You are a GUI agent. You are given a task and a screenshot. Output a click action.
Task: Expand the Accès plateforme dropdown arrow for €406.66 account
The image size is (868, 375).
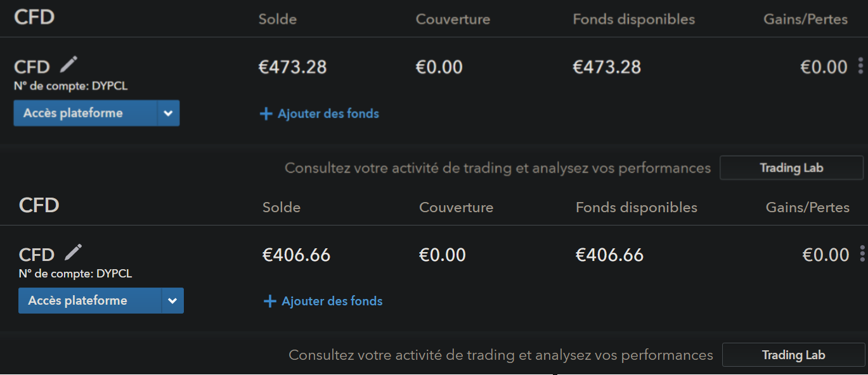(x=172, y=301)
